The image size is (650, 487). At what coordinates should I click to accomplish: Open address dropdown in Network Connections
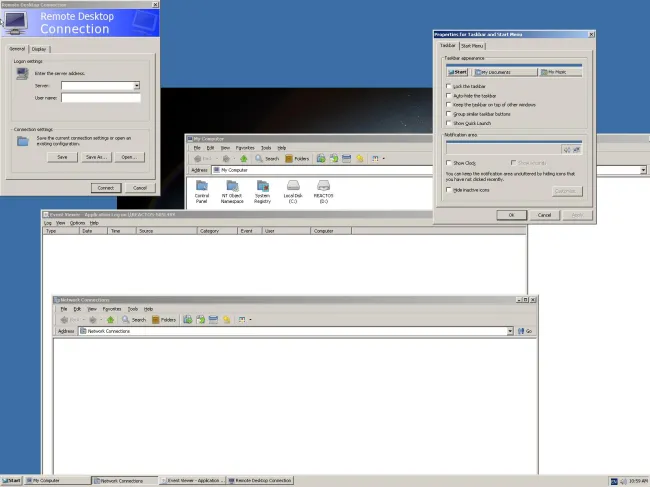(x=510, y=331)
